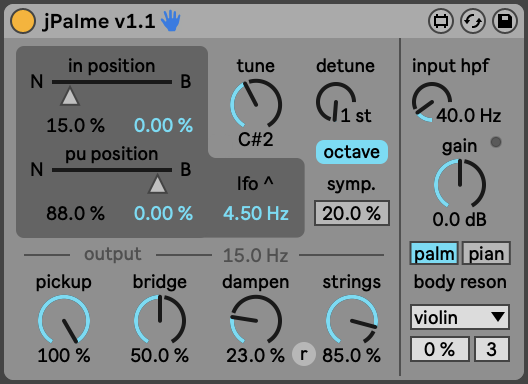Click the tune knob set to C#2
Screen dimensions: 528x384
[256, 104]
